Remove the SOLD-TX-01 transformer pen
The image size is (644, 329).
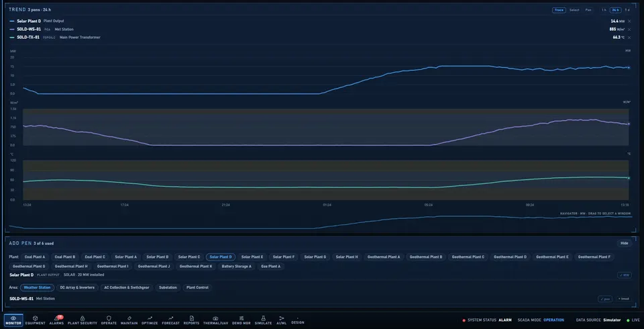(x=629, y=38)
